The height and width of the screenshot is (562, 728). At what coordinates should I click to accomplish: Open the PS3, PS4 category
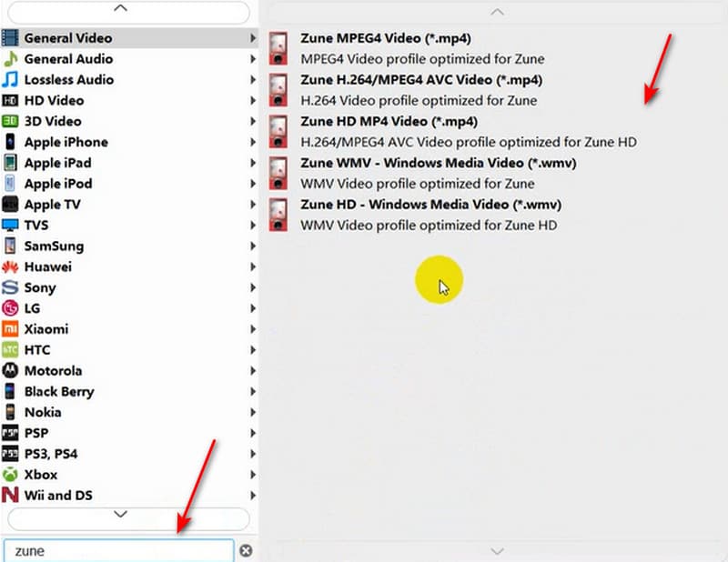tap(129, 454)
